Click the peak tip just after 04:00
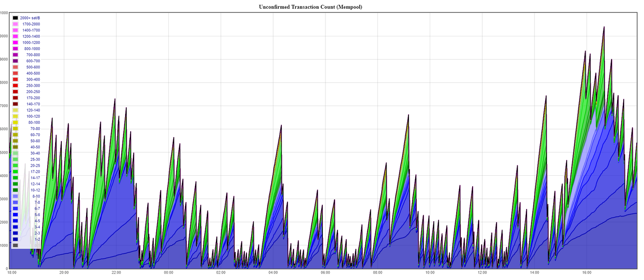Image resolution: width=644 pixels, height=280 pixels. [281, 125]
